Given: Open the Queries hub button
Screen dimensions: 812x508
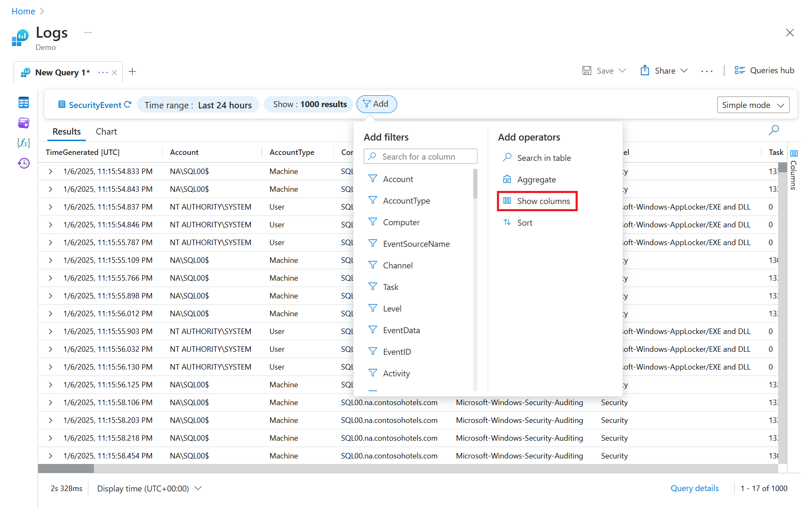Looking at the screenshot, I should pos(764,71).
